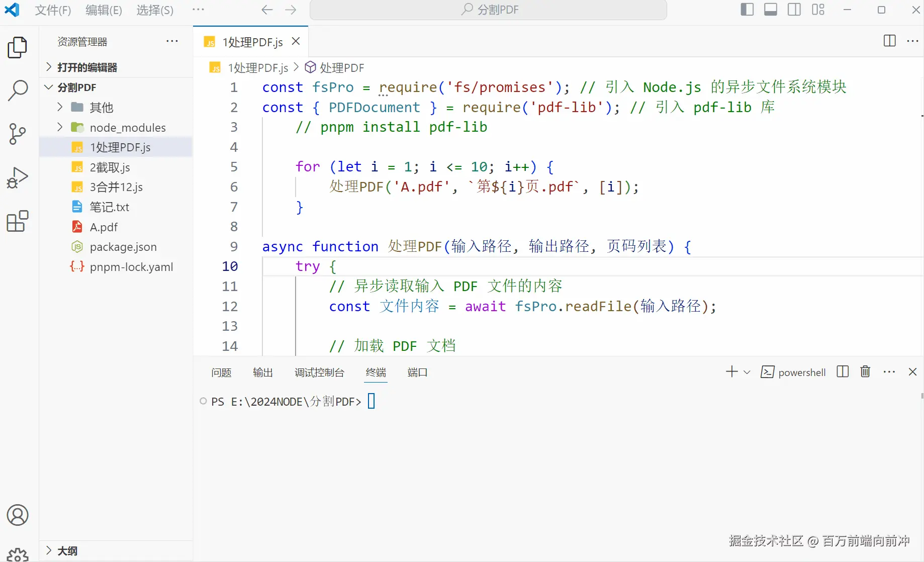Open the Source Control view

tap(18, 134)
